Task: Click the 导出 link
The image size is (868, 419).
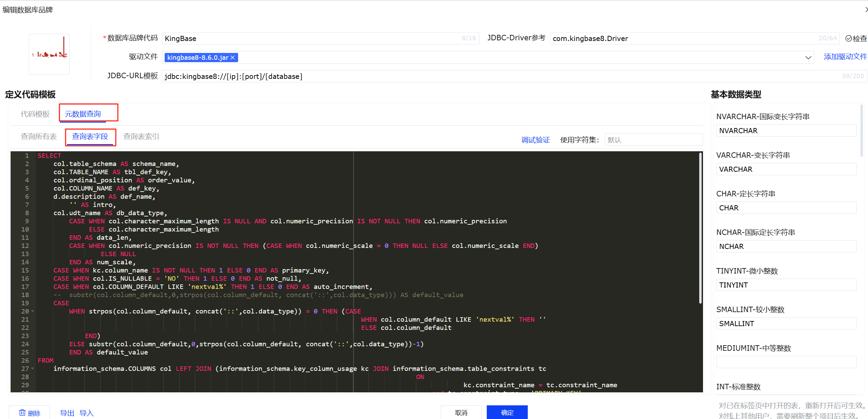Action: [67, 413]
